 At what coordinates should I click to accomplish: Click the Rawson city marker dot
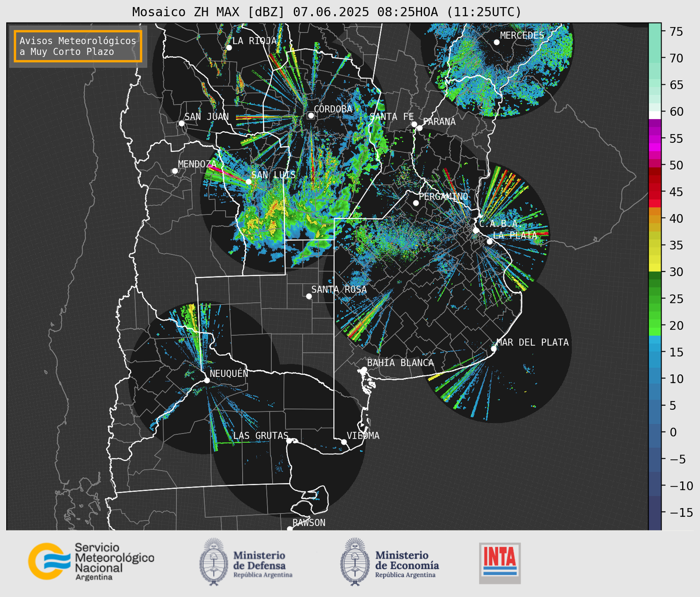[x=290, y=529]
